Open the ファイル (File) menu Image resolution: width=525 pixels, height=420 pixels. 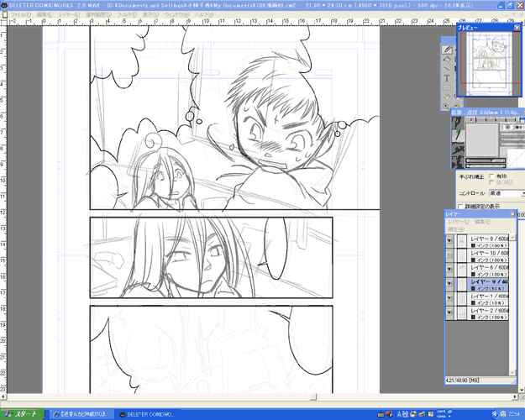click(21, 15)
